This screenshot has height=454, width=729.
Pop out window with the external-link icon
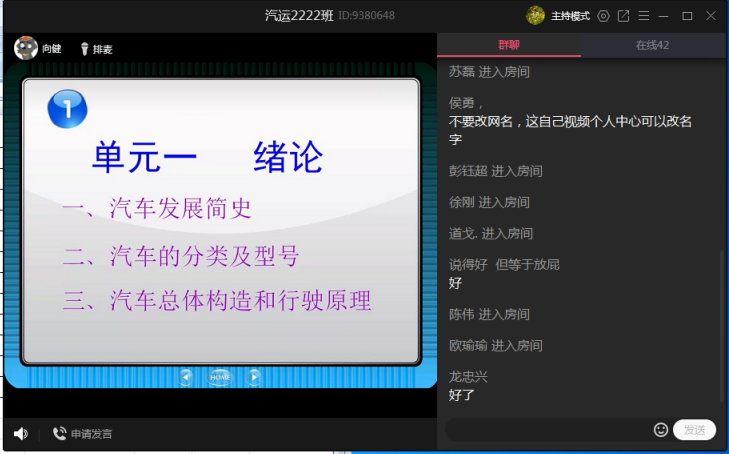pyautogui.click(x=623, y=16)
